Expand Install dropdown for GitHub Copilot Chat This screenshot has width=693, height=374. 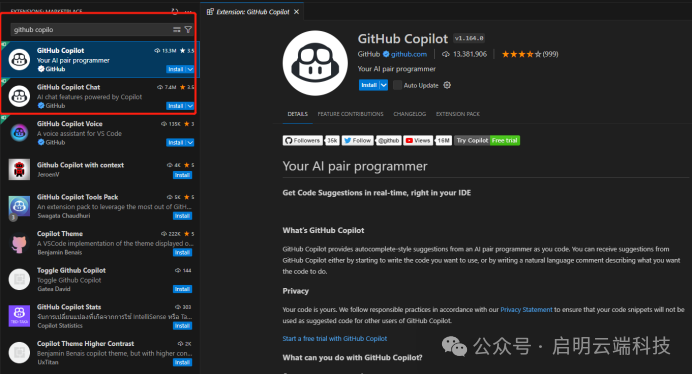click(190, 106)
